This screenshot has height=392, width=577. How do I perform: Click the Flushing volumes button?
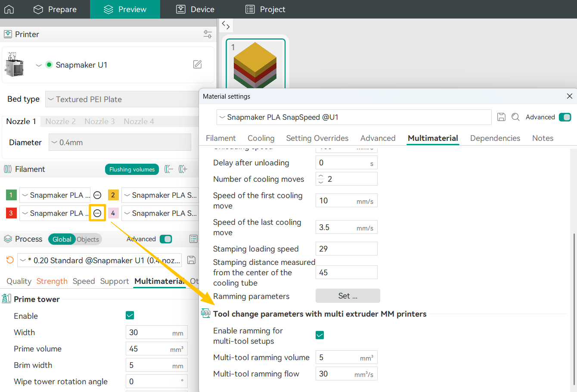pos(132,169)
